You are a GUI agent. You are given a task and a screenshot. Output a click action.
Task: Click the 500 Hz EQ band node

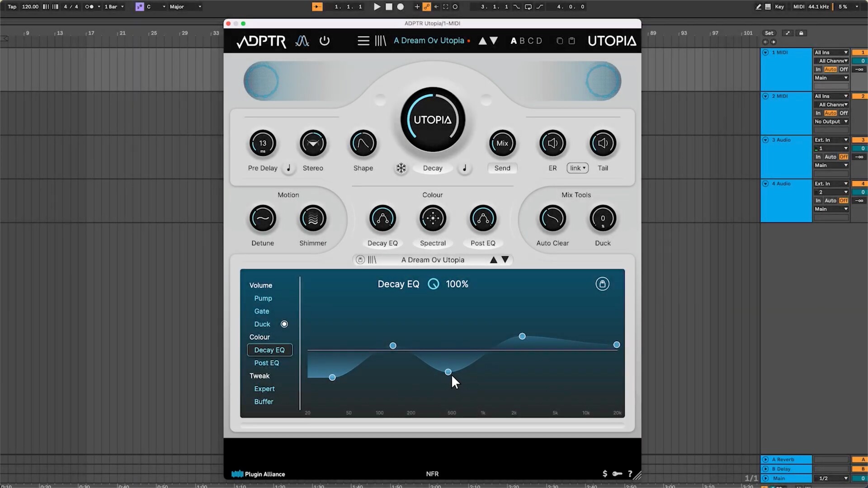(x=448, y=372)
